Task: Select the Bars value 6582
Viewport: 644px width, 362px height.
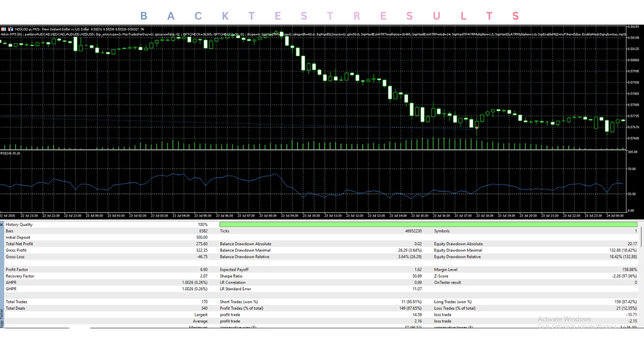Action: click(203, 231)
